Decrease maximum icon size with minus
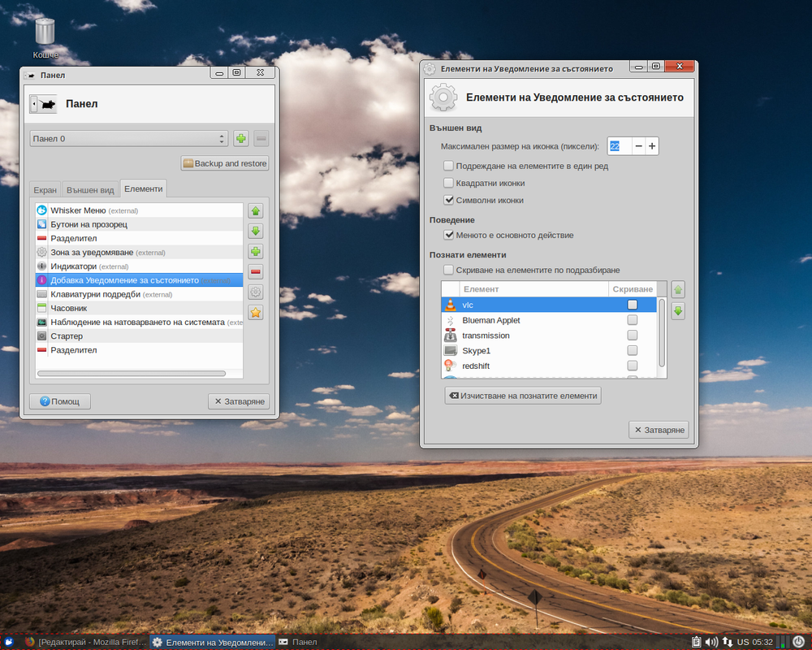 tap(638, 146)
